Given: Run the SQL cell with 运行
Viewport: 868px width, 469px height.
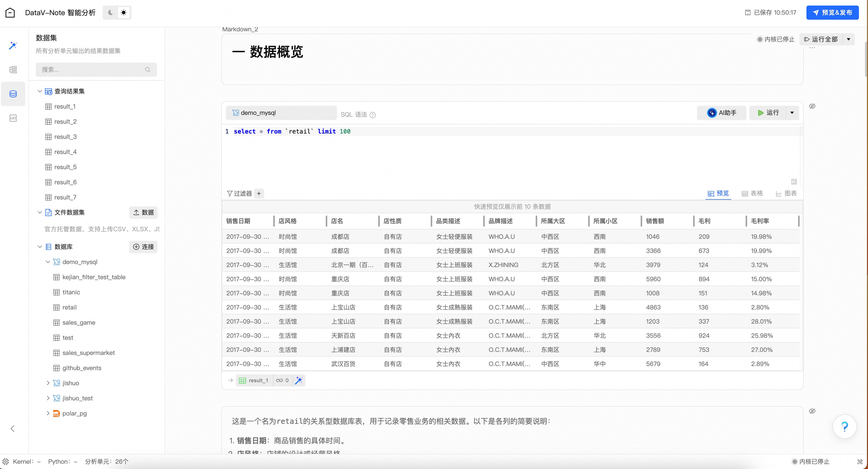Looking at the screenshot, I should 768,113.
